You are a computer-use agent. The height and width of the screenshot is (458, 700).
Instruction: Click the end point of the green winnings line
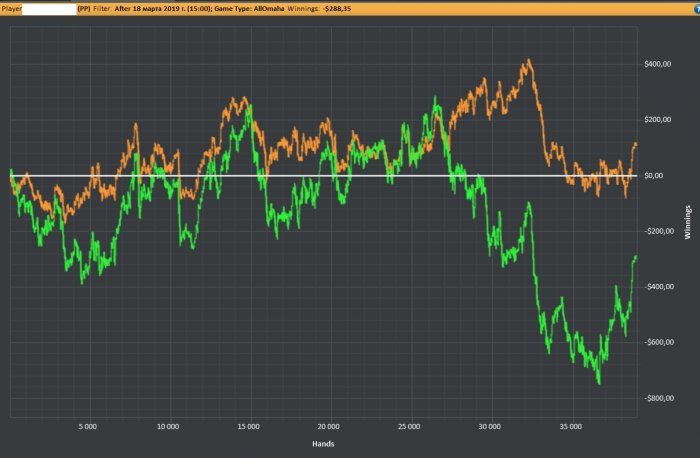pyautogui.click(x=636, y=257)
